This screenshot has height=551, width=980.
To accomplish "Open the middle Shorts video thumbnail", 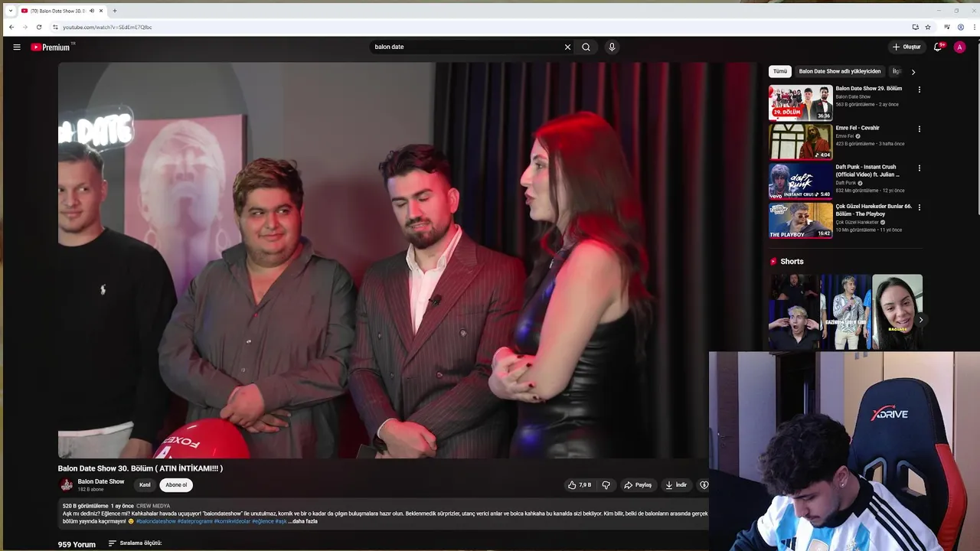I will click(x=845, y=312).
